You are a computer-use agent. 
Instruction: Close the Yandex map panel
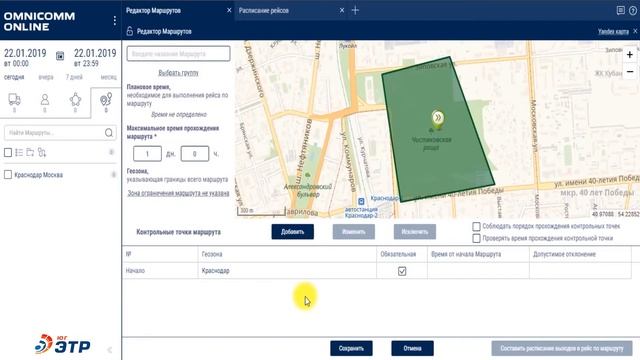tap(635, 31)
